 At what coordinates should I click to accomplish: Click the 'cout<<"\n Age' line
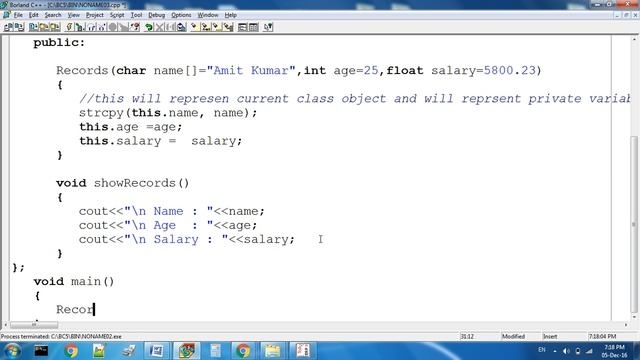tap(168, 225)
